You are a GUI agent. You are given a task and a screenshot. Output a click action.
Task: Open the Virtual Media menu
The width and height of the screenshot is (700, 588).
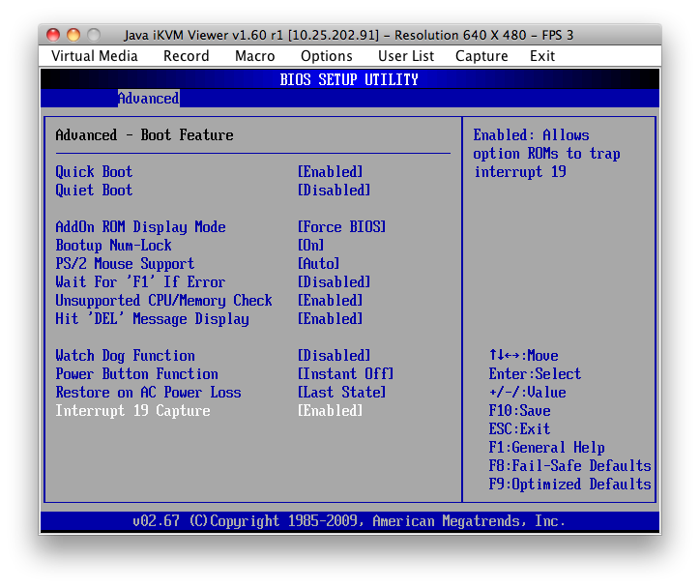coord(95,56)
